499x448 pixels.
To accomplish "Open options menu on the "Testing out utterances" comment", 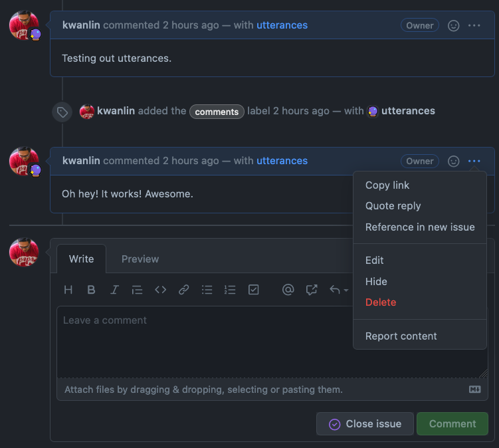I will (474, 25).
